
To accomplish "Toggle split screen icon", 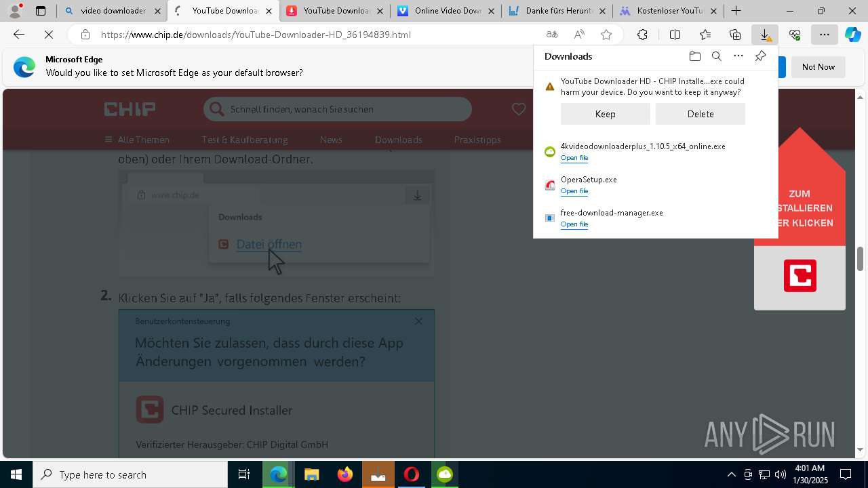I will tap(675, 35).
